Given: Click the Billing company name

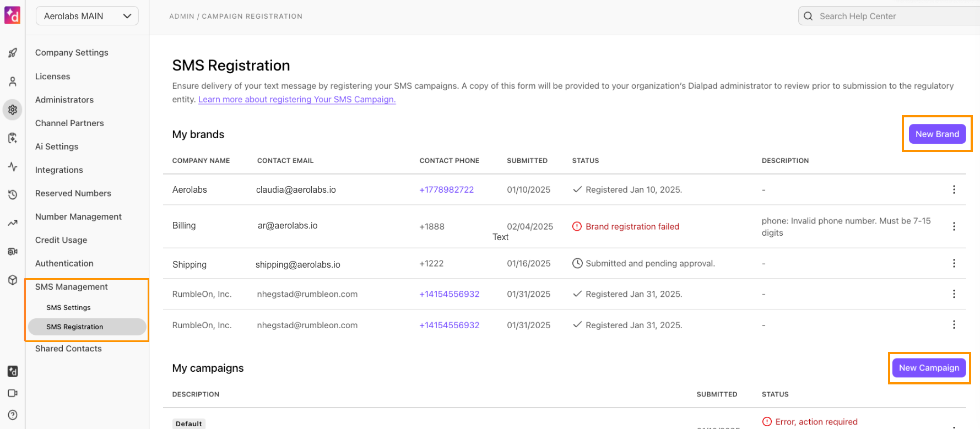Looking at the screenshot, I should click(x=184, y=225).
